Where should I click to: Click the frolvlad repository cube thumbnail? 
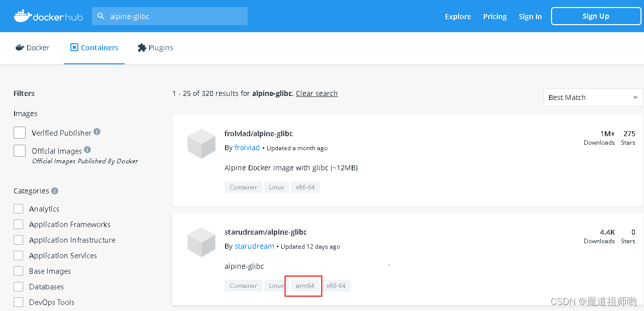[201, 144]
